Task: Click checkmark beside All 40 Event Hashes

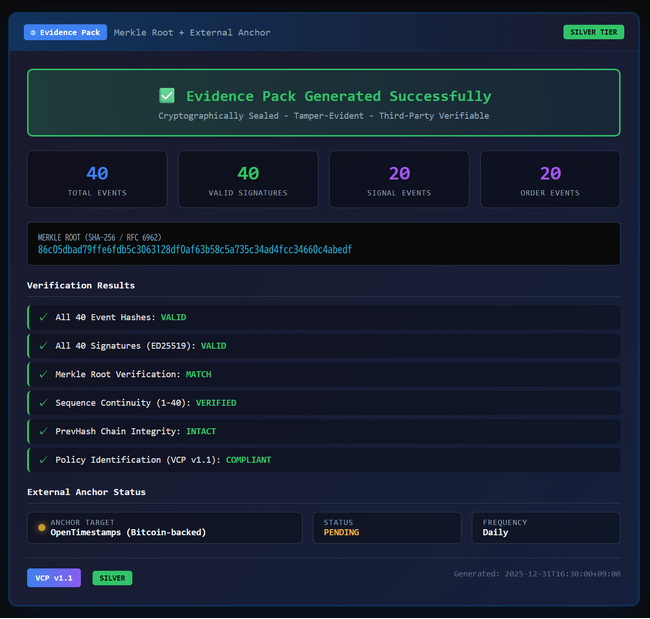Action: coord(43,317)
